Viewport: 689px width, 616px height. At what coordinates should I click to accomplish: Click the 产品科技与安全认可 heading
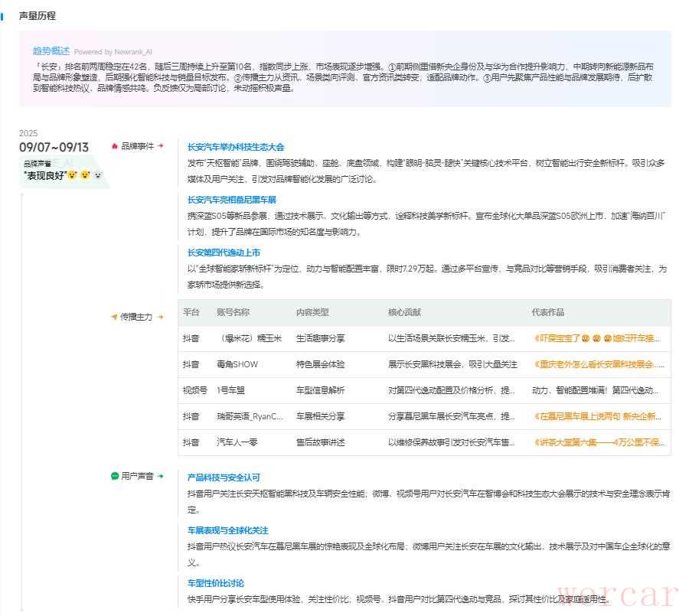tap(224, 477)
